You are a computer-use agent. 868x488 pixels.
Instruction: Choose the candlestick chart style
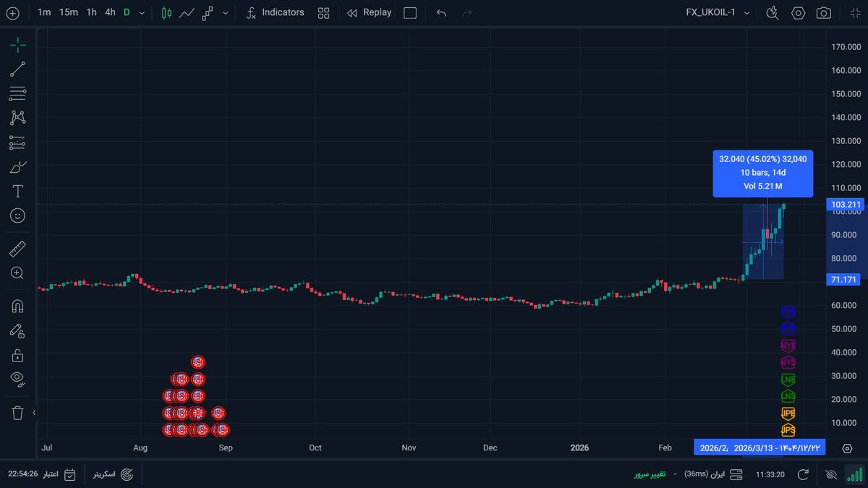(x=166, y=13)
